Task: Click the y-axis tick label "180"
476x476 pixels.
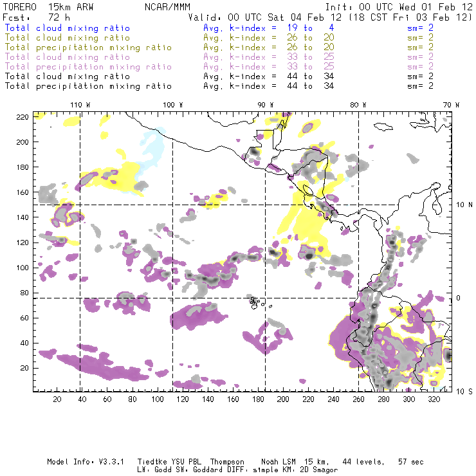Action: [x=23, y=167]
